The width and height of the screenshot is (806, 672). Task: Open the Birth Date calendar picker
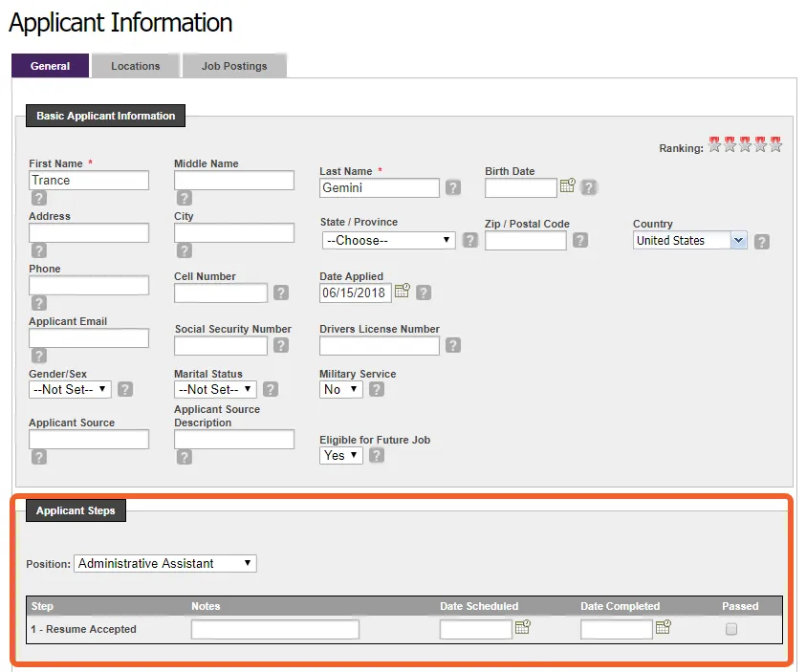click(x=568, y=185)
